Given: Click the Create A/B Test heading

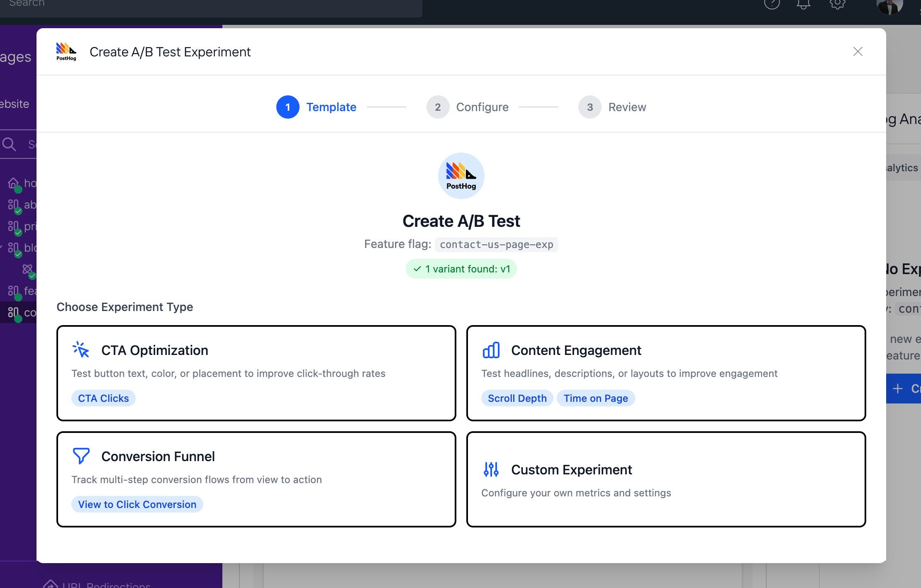Looking at the screenshot, I should click(461, 221).
